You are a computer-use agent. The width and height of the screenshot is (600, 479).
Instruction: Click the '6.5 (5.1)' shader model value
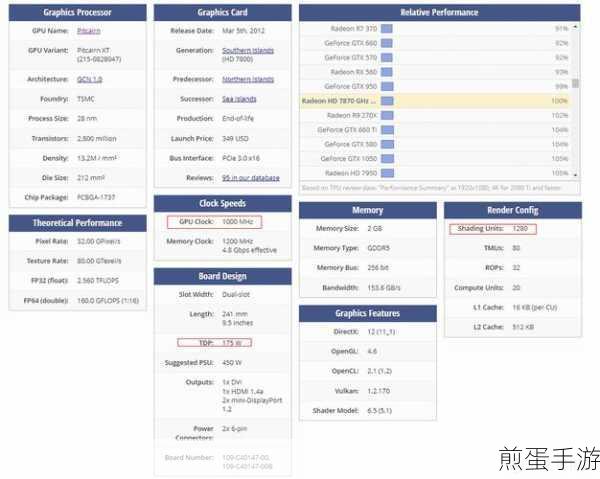pos(380,411)
